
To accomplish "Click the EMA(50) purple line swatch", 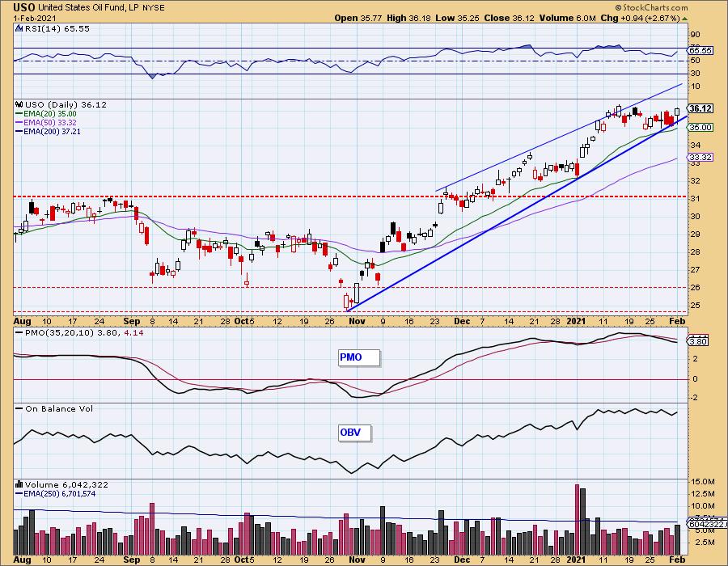I will (x=19, y=123).
